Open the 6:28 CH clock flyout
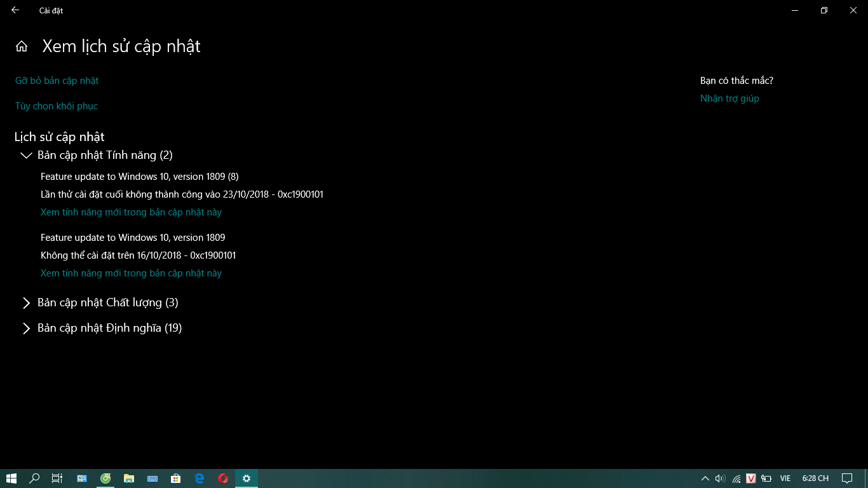 click(815, 478)
